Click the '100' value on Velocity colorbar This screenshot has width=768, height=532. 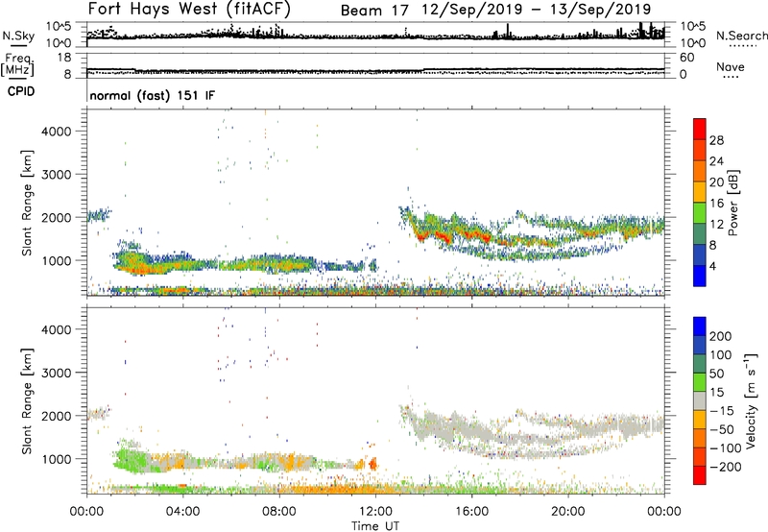pyautogui.click(x=721, y=354)
